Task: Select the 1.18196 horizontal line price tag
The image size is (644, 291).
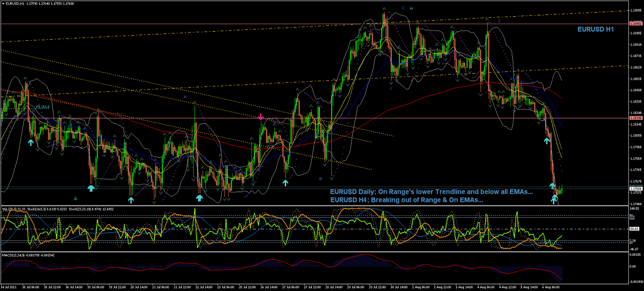Action: 636,118
